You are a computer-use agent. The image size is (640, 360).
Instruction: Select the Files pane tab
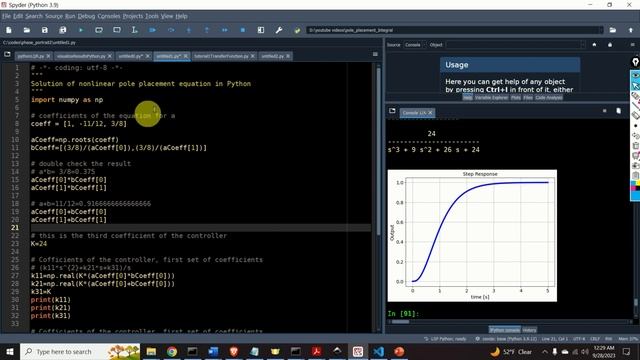pyautogui.click(x=528, y=98)
